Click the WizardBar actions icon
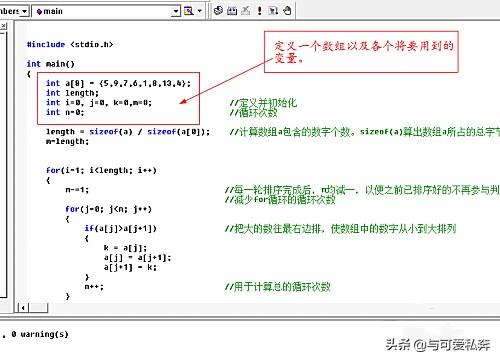Viewport: 500px width, 361px height. click(x=189, y=11)
